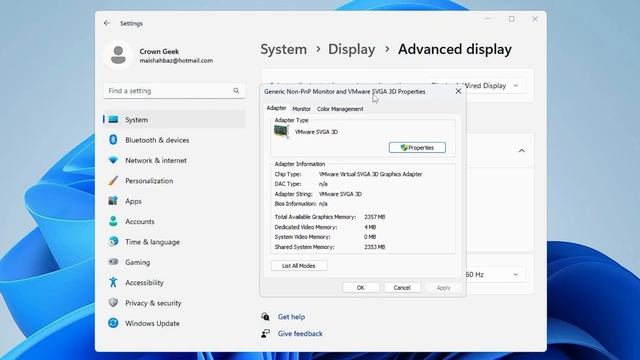This screenshot has height=360, width=640.
Task: Click the Dedicated Video Memory value
Action: click(370, 227)
